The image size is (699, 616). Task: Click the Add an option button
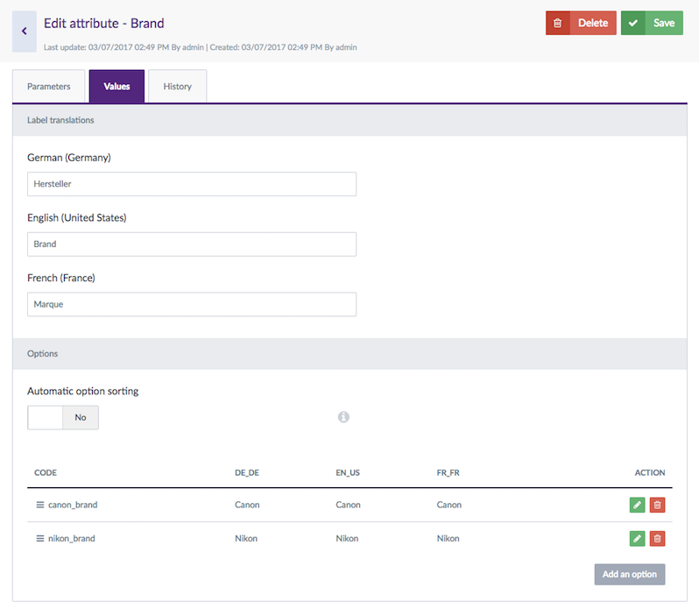click(629, 574)
